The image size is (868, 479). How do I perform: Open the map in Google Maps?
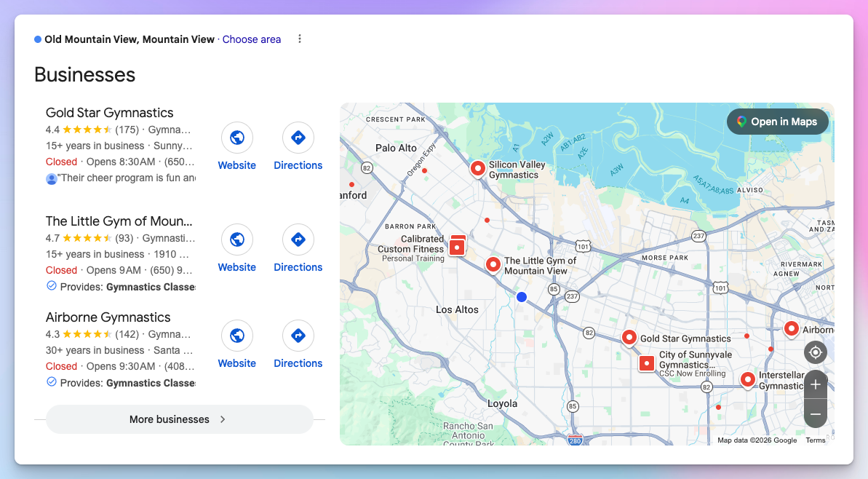777,122
